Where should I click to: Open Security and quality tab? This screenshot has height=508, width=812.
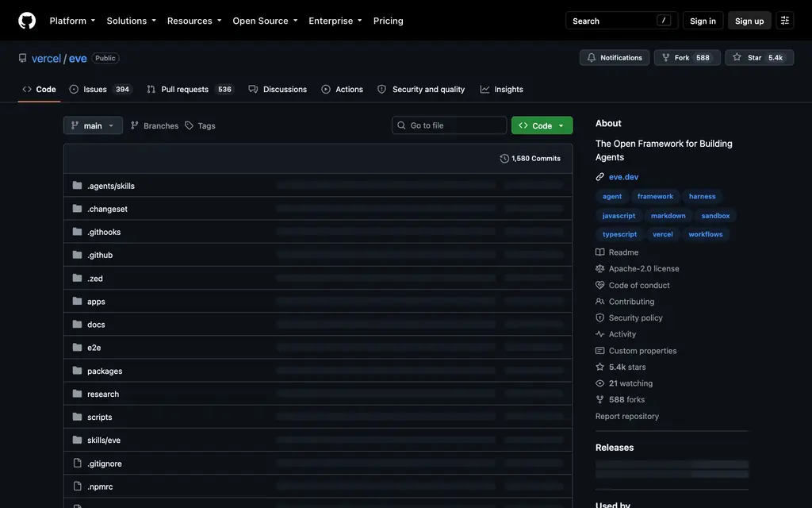click(x=421, y=89)
